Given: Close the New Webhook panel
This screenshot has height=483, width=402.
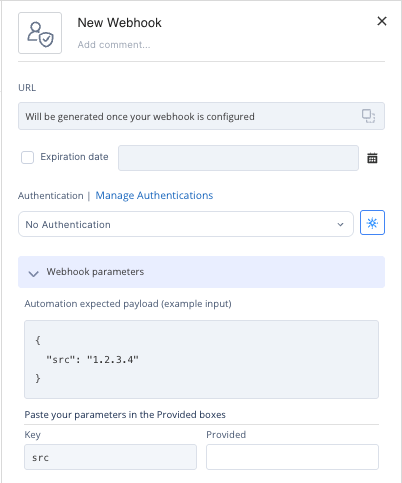Looking at the screenshot, I should (x=382, y=21).
